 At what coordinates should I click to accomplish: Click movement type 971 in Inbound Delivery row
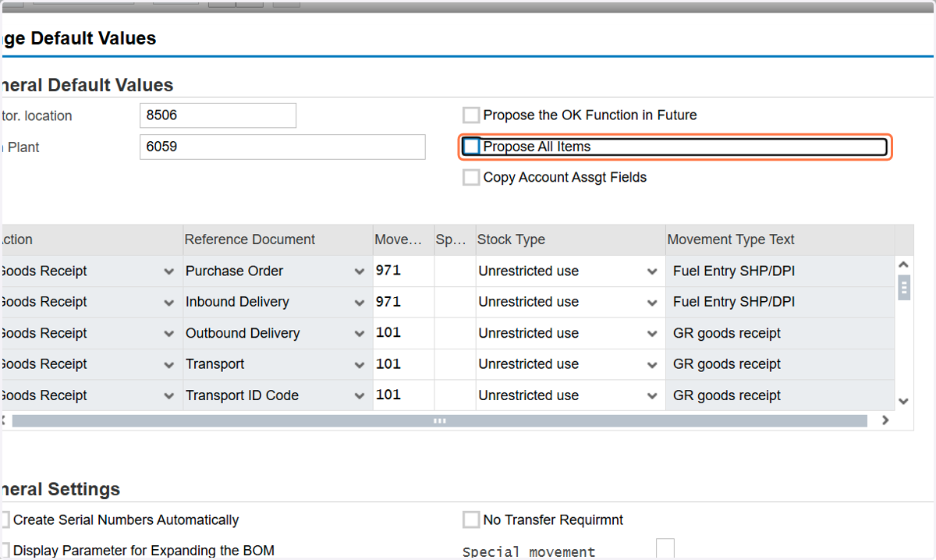tap(404, 302)
